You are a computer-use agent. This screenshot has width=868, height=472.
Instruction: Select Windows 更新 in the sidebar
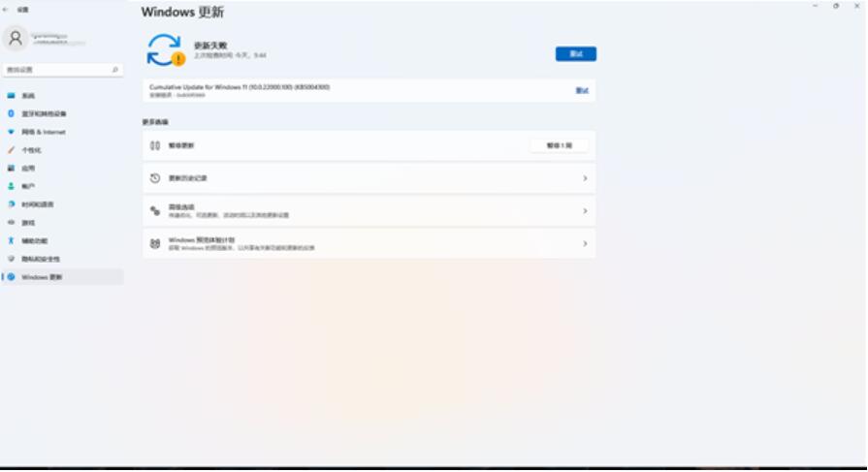tap(62, 276)
